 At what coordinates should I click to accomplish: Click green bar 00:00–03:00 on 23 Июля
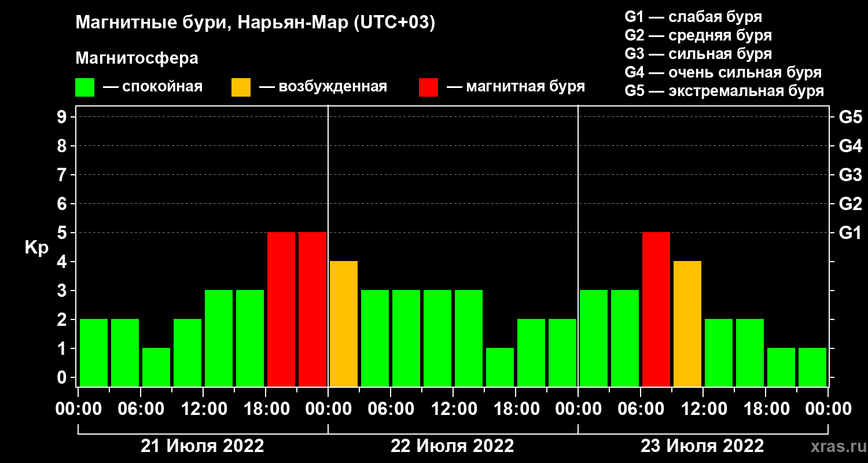coord(594,338)
